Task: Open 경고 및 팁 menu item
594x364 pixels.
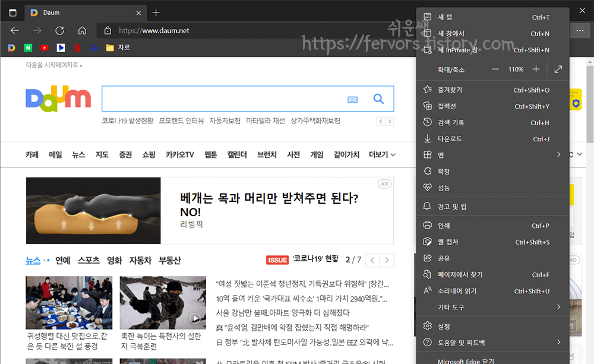Action: [492, 207]
